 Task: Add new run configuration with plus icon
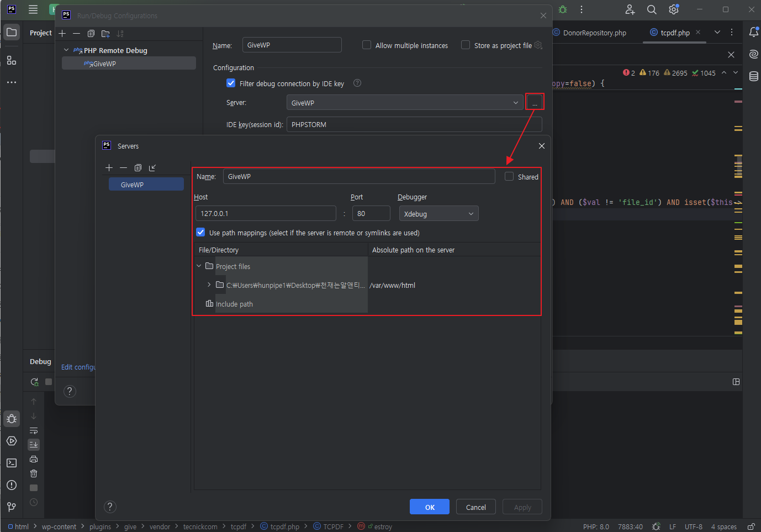(x=62, y=34)
